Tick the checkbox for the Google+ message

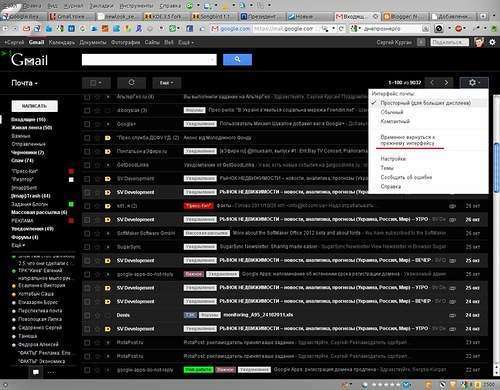87,124
